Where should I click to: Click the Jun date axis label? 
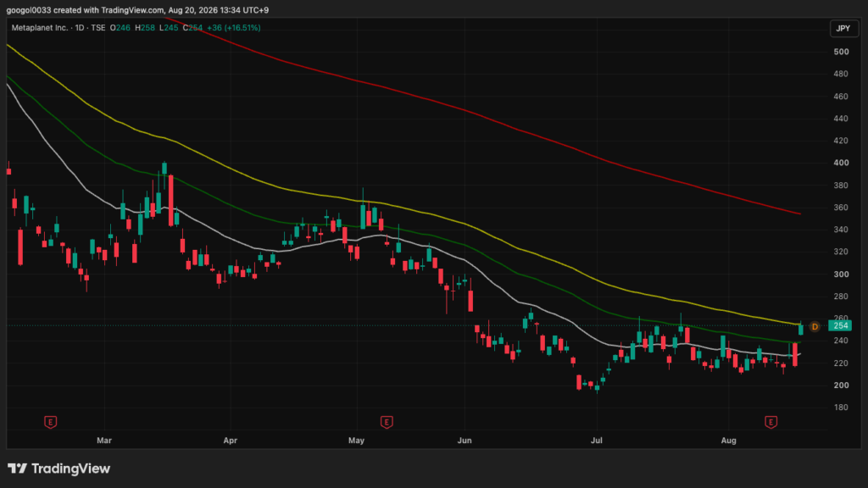pos(465,441)
